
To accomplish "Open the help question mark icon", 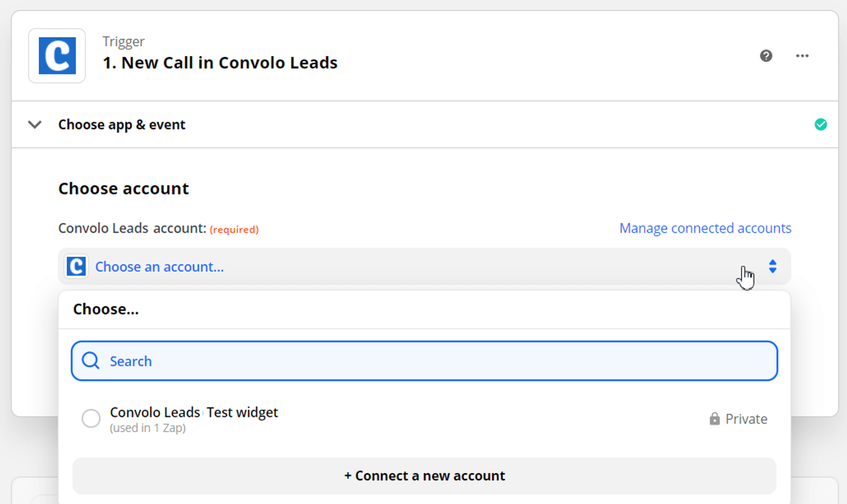I will pyautogui.click(x=766, y=56).
